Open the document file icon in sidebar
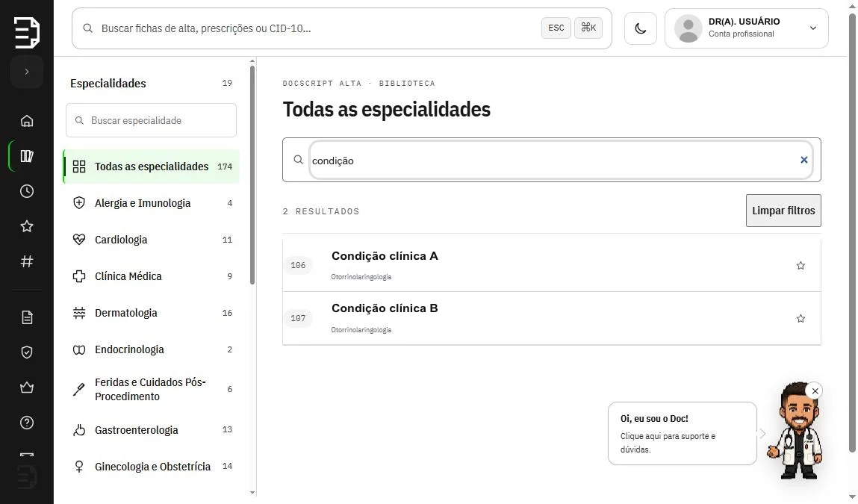Viewport: 858px width, 504px height. point(27,317)
